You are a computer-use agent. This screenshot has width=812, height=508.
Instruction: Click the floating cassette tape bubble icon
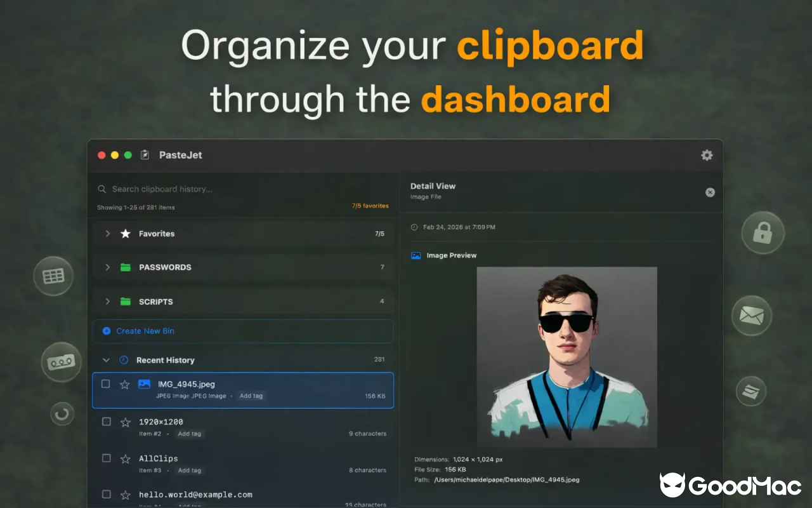click(62, 362)
